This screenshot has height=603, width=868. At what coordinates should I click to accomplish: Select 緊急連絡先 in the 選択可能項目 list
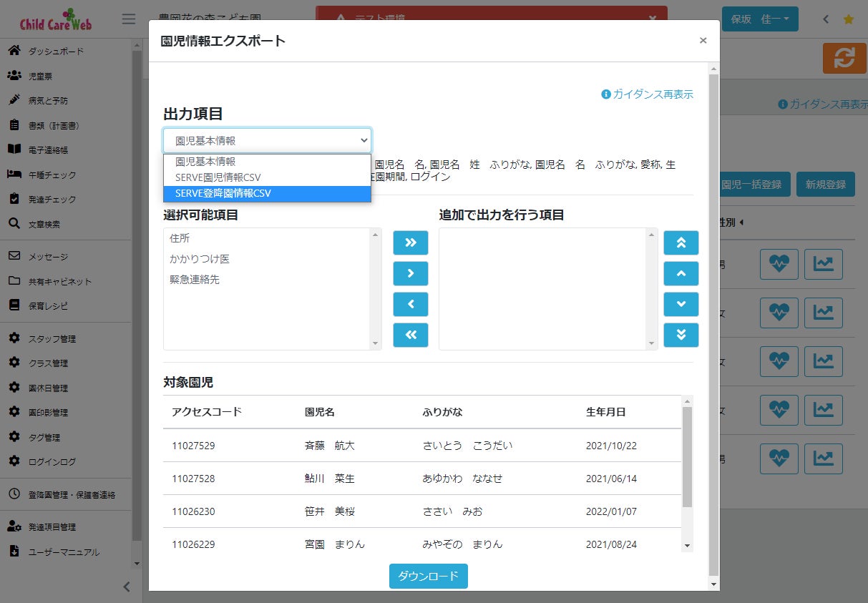(x=195, y=280)
